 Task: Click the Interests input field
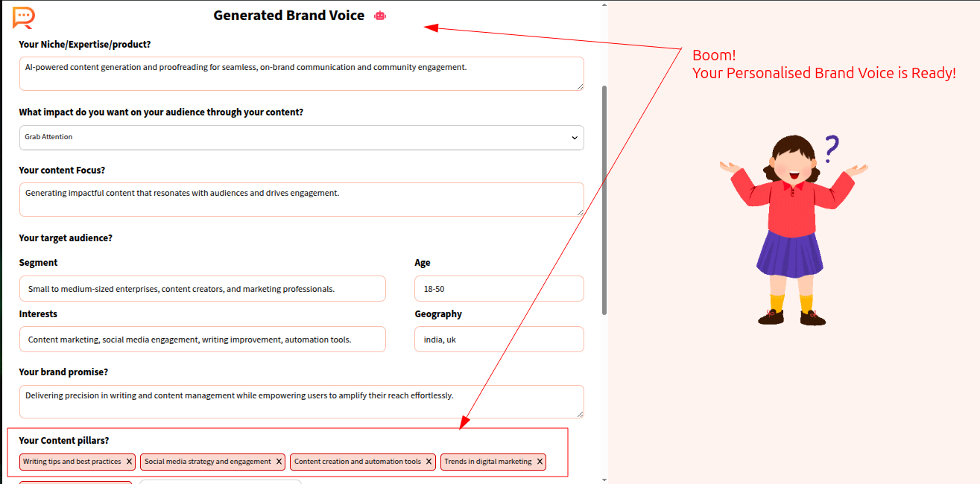pos(202,340)
